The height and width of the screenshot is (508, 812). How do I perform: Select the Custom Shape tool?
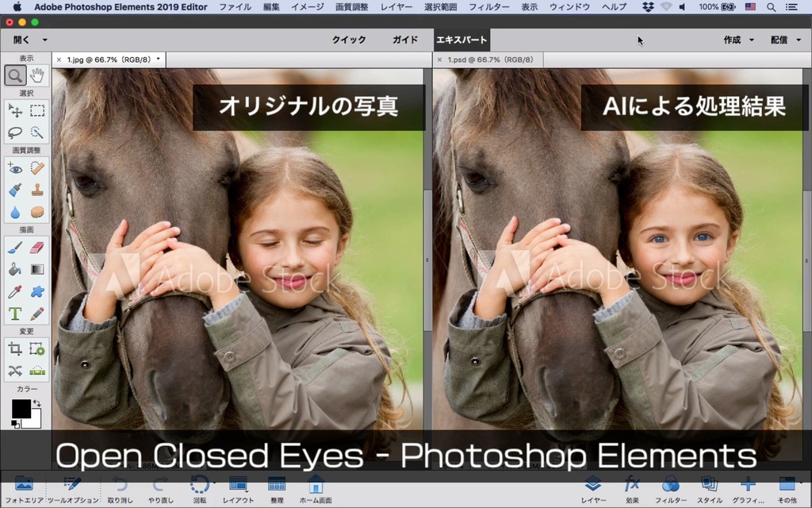36,292
